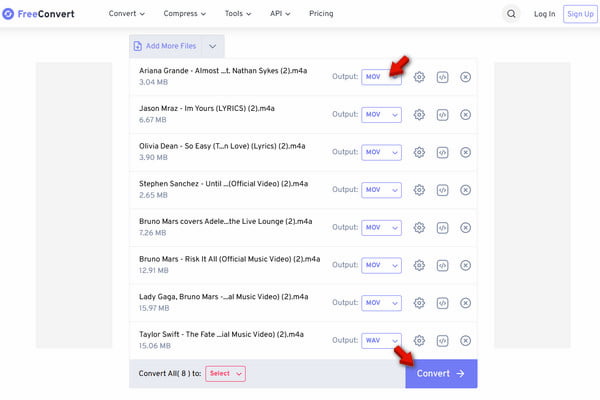600x400 pixels.
Task: Remove the Stephen Sanchez file
Action: point(465,190)
